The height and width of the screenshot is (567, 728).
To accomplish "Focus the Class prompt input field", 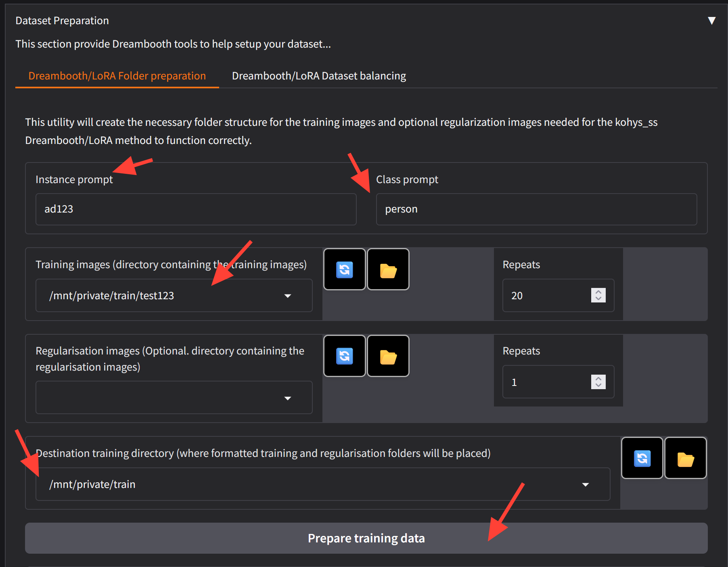I will (x=536, y=209).
